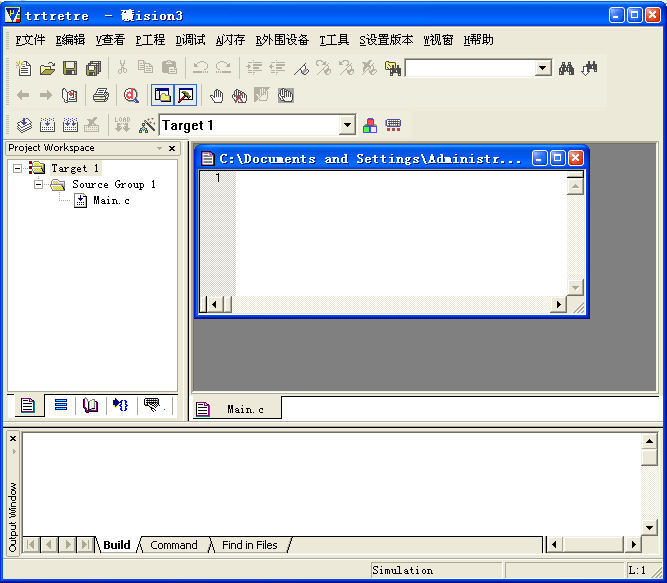Maximize the Main.c editor child window
The height and width of the screenshot is (583, 667).
[558, 158]
